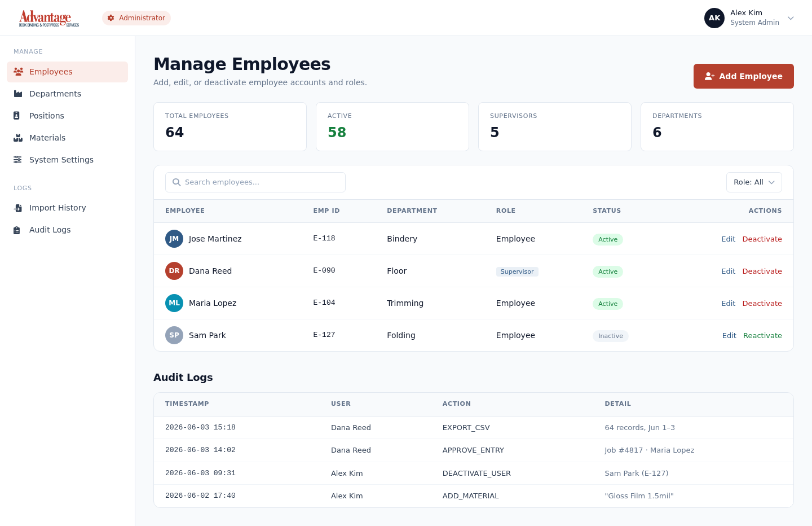Edit Jose Martinez's record
812x526 pixels.
point(728,239)
